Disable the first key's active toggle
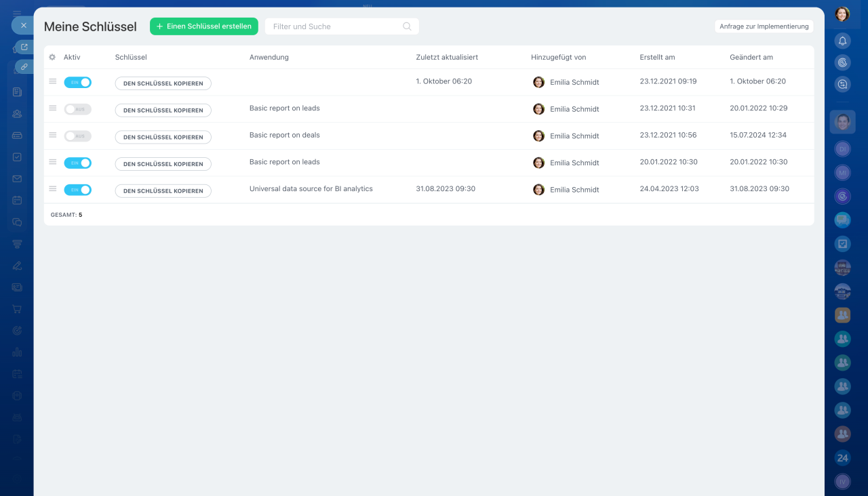This screenshot has height=496, width=868. [78, 83]
